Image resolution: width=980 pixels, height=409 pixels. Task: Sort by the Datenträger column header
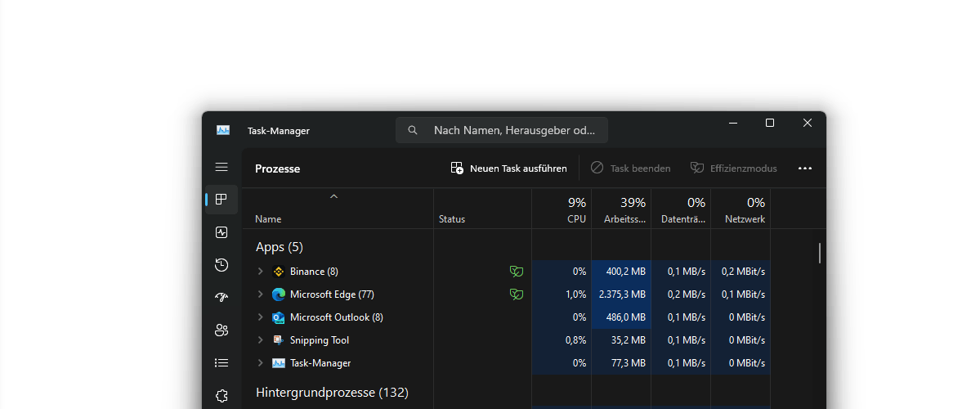(x=681, y=209)
